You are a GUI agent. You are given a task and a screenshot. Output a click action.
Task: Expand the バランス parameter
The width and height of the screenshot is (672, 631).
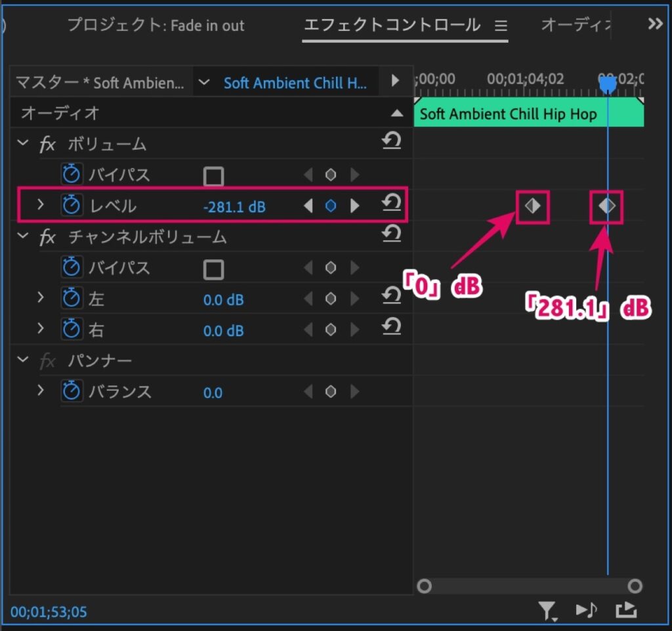click(x=41, y=390)
